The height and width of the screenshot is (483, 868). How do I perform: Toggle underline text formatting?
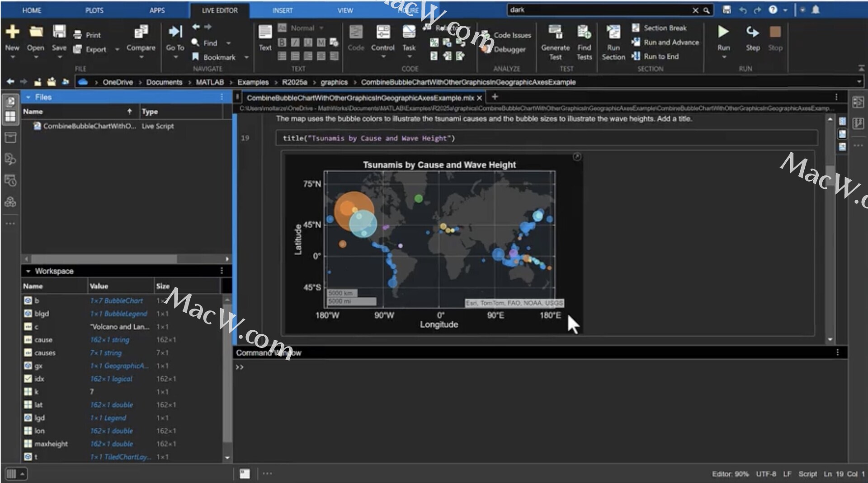pyautogui.click(x=308, y=42)
